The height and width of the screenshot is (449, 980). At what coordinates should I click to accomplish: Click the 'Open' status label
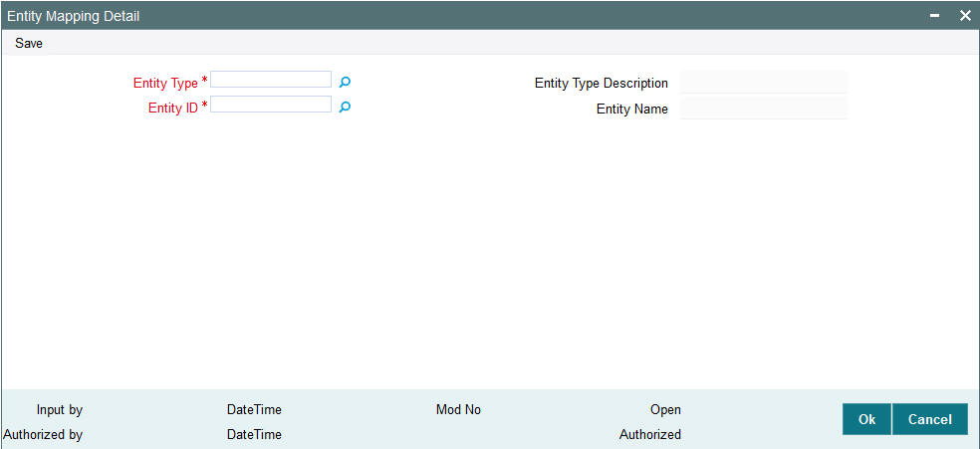(665, 410)
